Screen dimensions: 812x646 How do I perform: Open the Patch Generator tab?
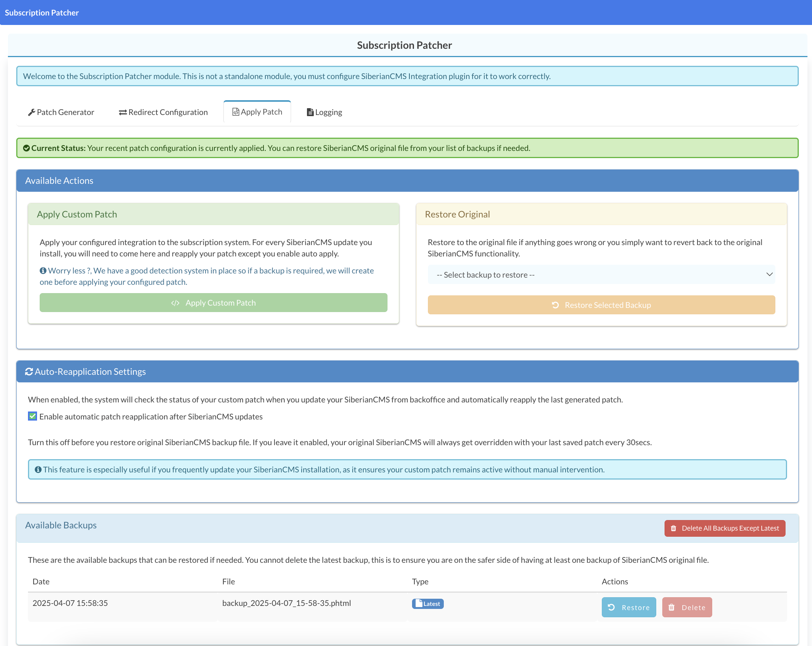pos(61,112)
